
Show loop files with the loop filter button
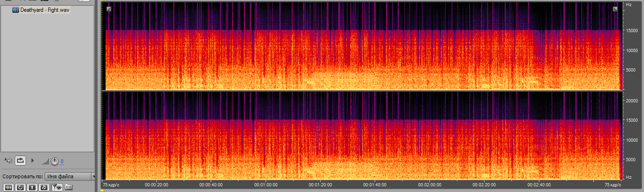pyautogui.click(x=20, y=187)
